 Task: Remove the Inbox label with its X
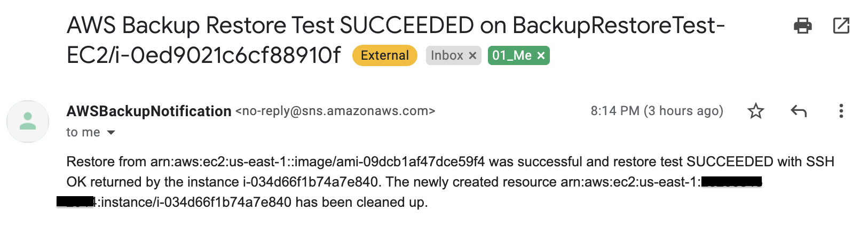(x=472, y=55)
